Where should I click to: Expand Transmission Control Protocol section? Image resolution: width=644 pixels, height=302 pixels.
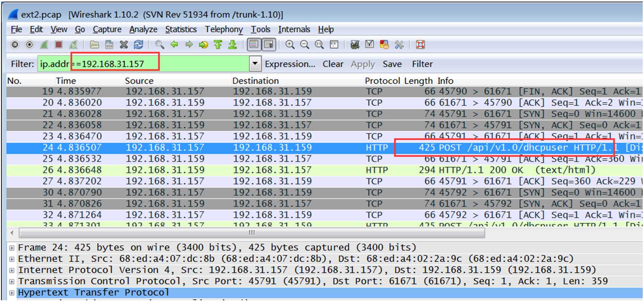point(12,282)
